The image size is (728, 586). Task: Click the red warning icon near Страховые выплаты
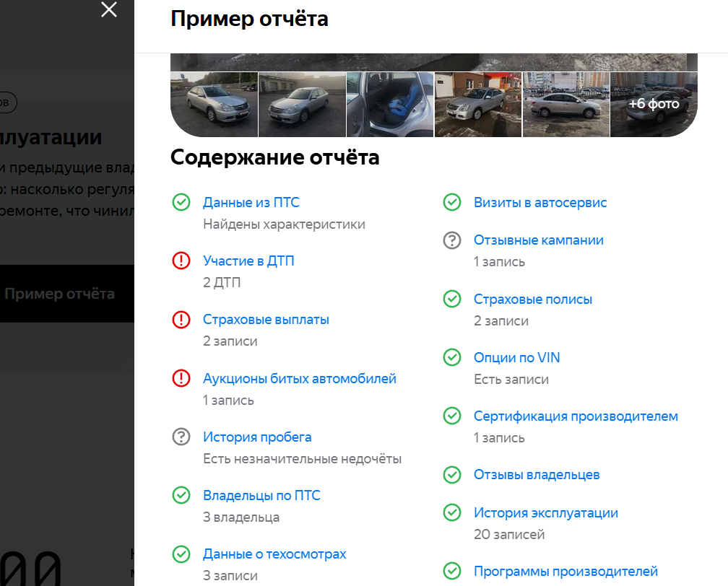181,320
